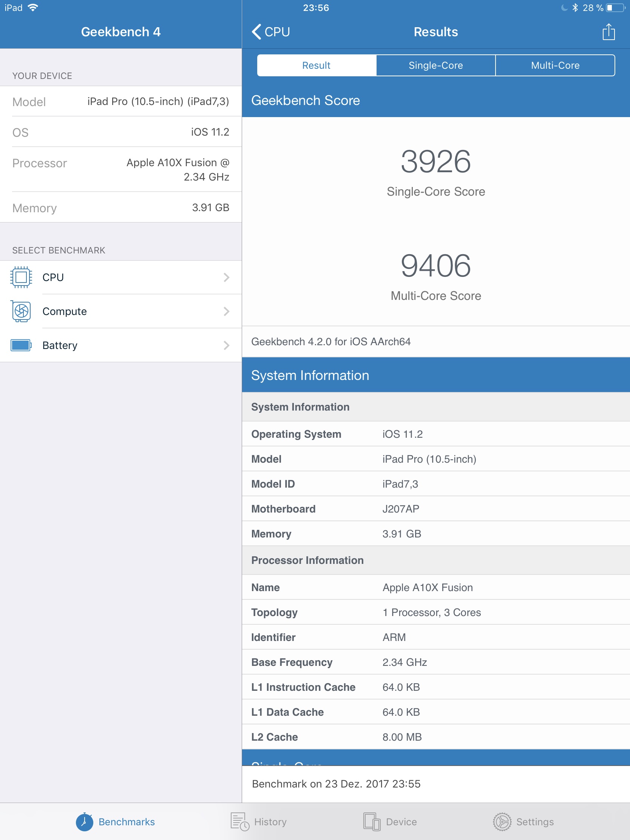Tap the Benchmarks stopwatch icon

pos(84,822)
